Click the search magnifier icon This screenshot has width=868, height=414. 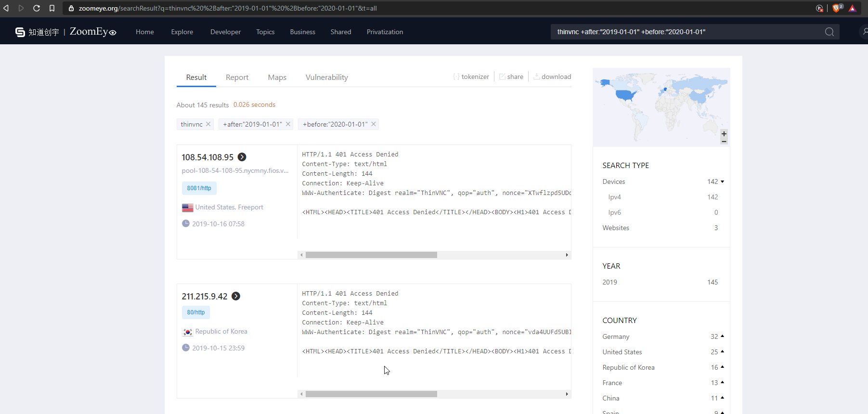(x=829, y=32)
